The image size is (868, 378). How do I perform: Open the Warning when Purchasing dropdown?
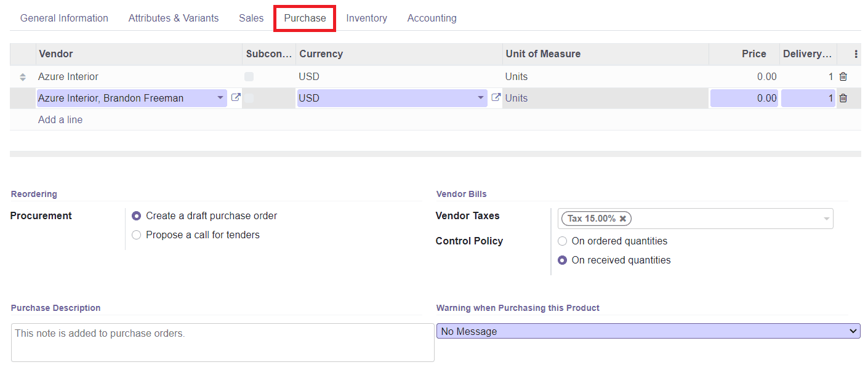pyautogui.click(x=648, y=331)
